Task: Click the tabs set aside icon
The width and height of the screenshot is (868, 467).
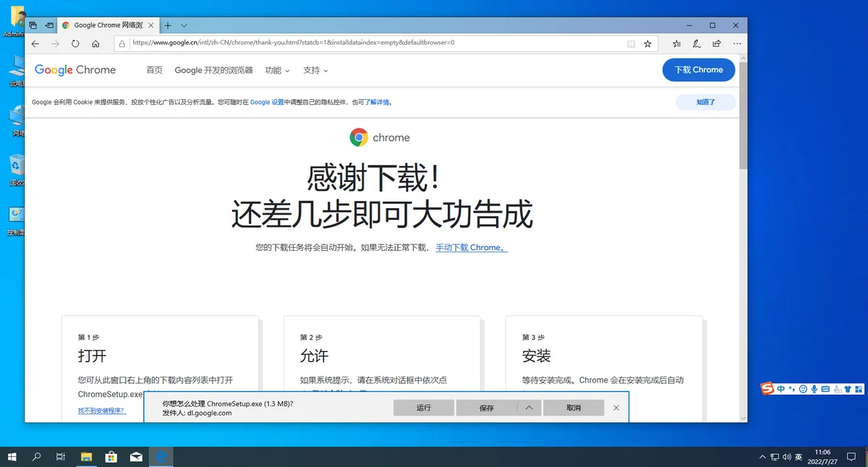Action: click(33, 25)
